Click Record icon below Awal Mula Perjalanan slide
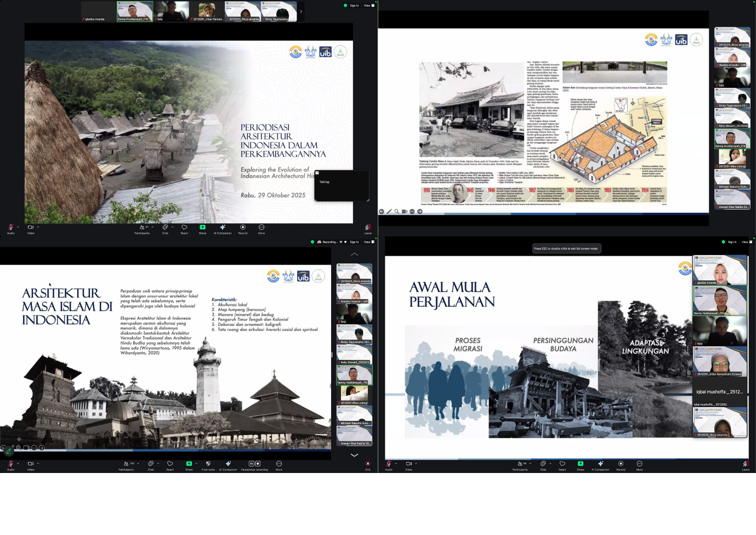756x535 pixels. pyautogui.click(x=621, y=464)
